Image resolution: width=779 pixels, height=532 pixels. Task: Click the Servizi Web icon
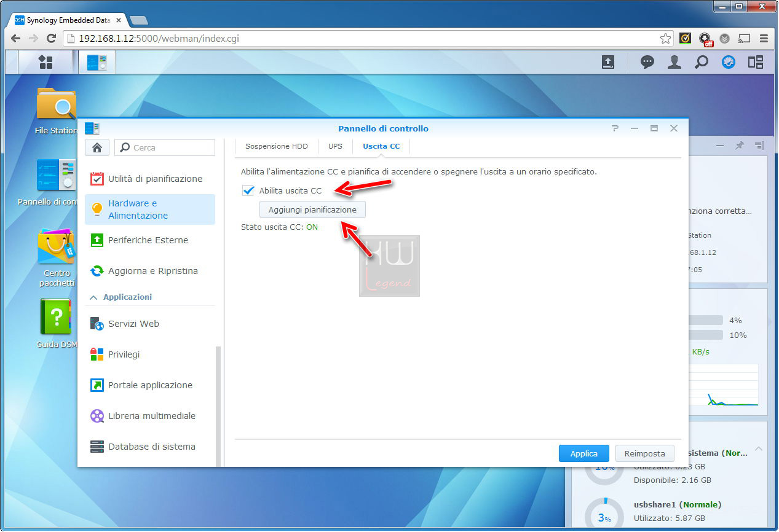coord(97,324)
